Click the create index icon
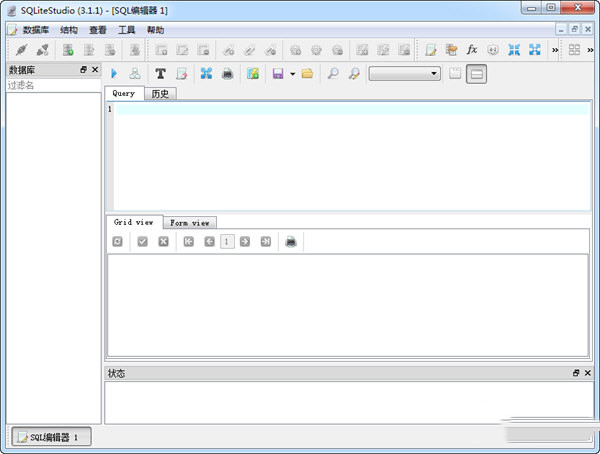The height and width of the screenshot is (454, 600). (x=228, y=50)
